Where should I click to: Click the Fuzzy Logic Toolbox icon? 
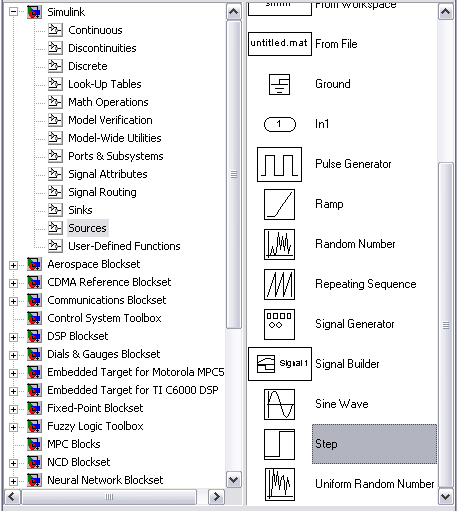point(34,426)
